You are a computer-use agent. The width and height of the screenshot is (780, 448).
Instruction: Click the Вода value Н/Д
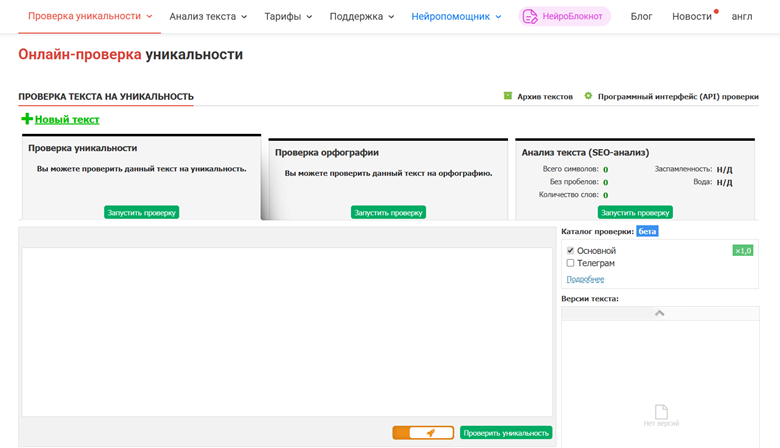coord(724,182)
